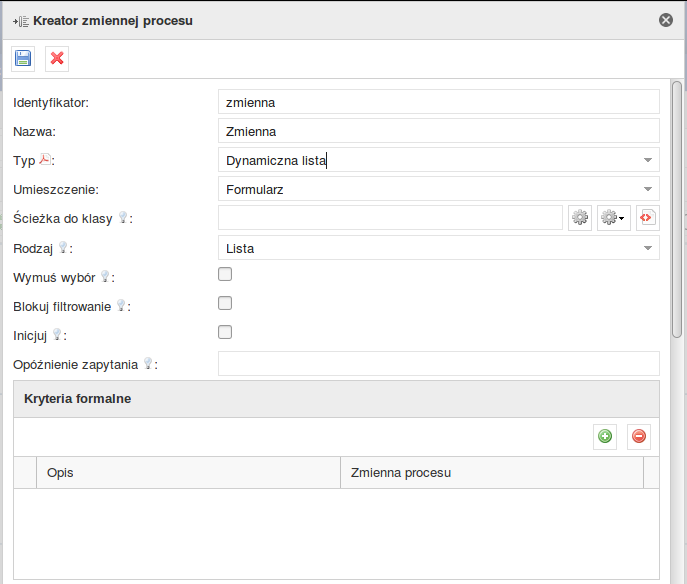This screenshot has height=584, width=687.
Task: Click the gear icon beside Ścieżka do klasy field
Action: tap(580, 218)
